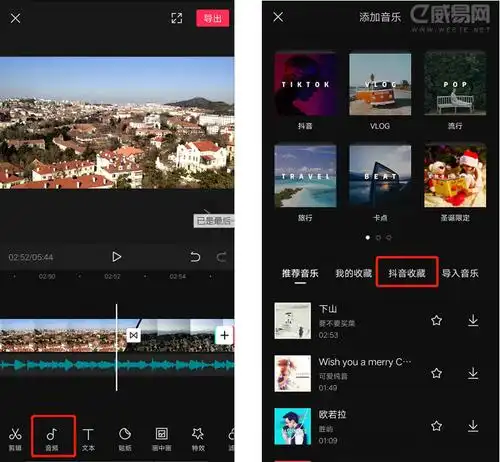Screen dimensions: 500x462
Task: Click the 02:53 duration under 下山
Action: coord(328,335)
